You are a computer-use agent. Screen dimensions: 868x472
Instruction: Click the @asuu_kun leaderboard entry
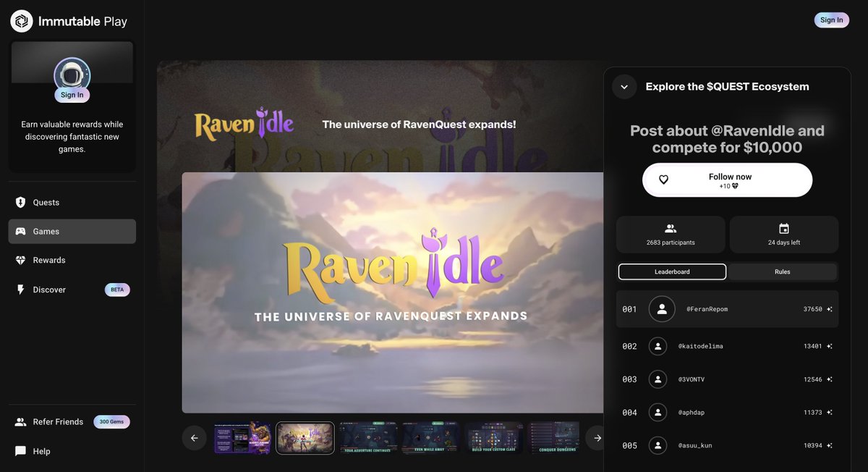[727, 445]
